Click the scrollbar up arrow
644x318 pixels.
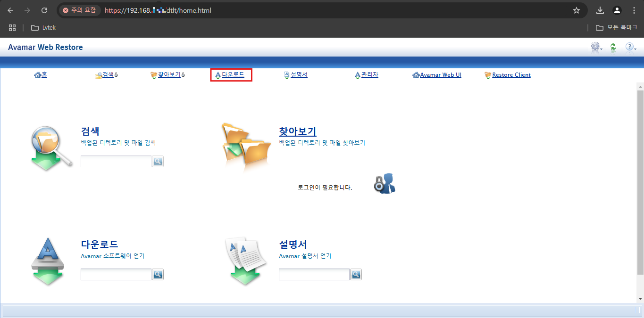640,87
